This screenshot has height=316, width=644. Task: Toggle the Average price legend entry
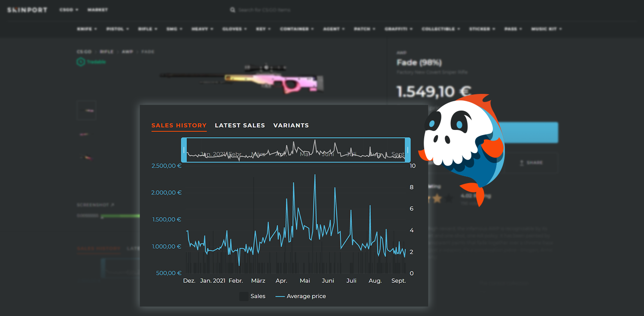click(x=301, y=296)
